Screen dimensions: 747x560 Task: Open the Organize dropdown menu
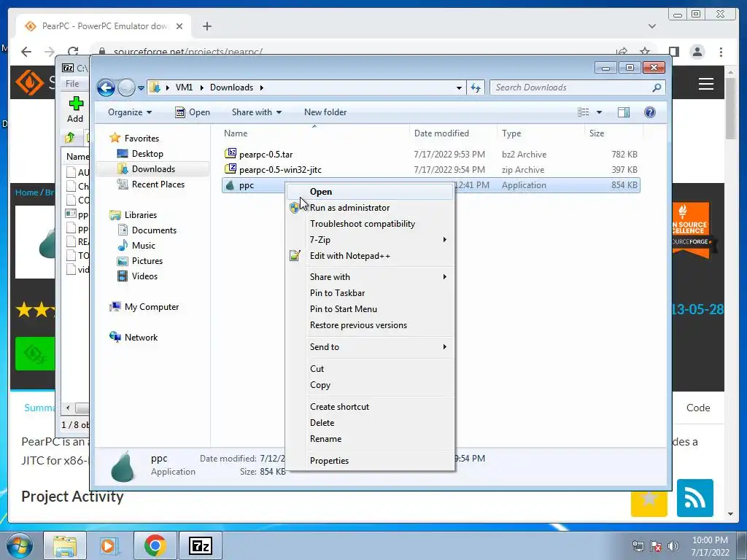tap(130, 112)
